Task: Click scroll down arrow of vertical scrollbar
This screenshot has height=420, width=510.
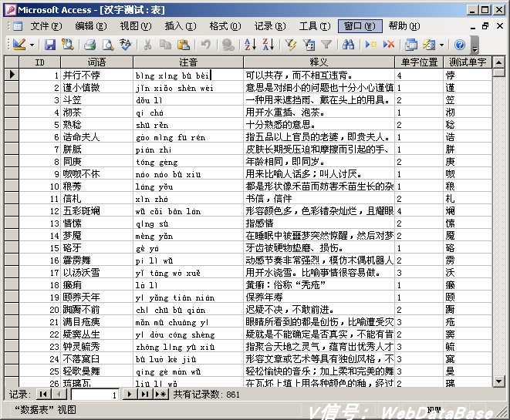Action: 498,381
